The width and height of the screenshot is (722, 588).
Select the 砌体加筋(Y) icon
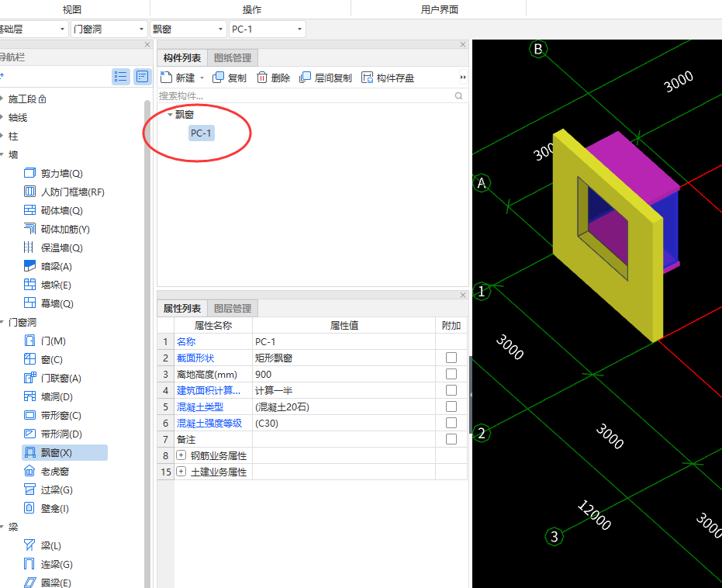(x=29, y=229)
